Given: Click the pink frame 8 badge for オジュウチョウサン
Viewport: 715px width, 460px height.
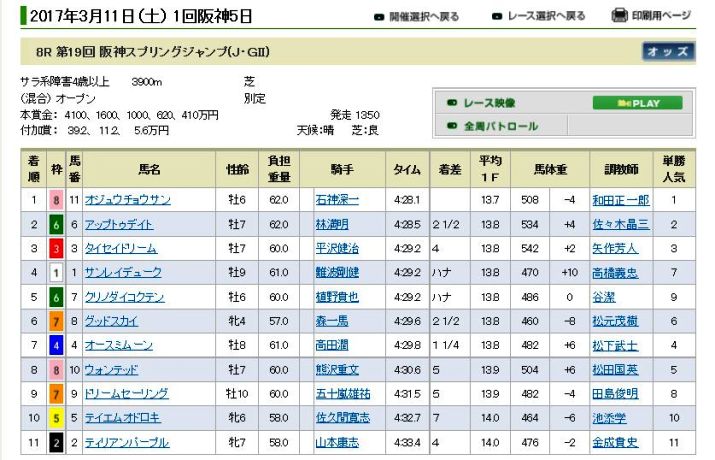Looking at the screenshot, I should (57, 200).
